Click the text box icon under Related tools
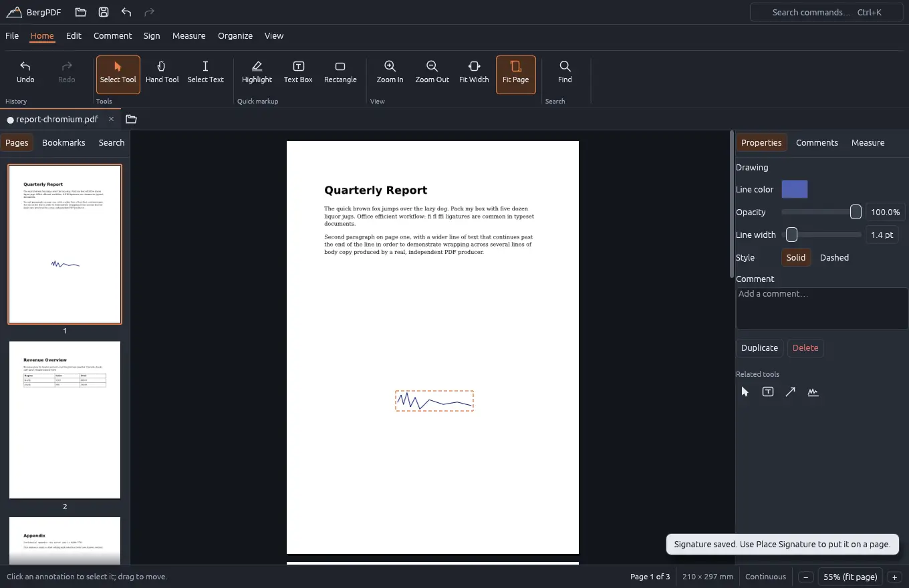The width and height of the screenshot is (909, 588). pyautogui.click(x=768, y=392)
